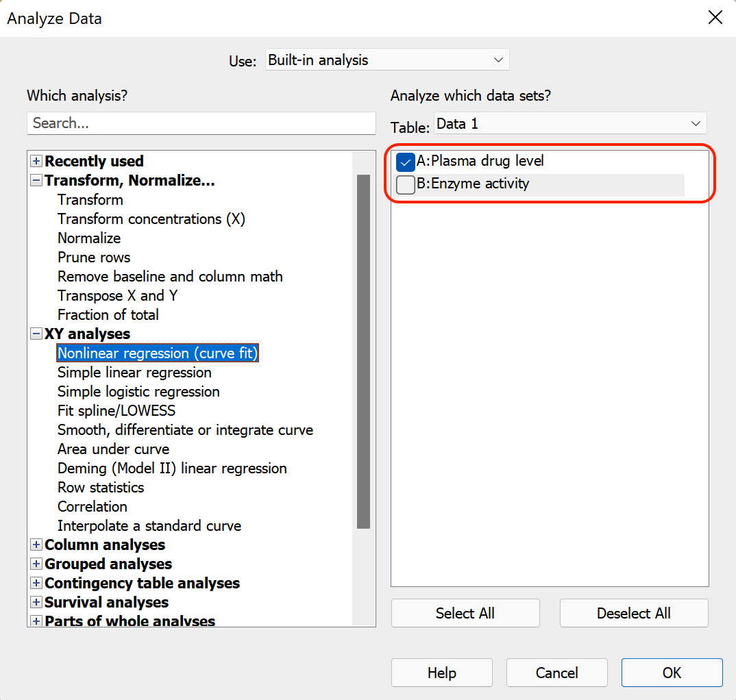This screenshot has height=700, width=736.
Task: Click the analysis list scrollbar thumb
Action: point(363,349)
